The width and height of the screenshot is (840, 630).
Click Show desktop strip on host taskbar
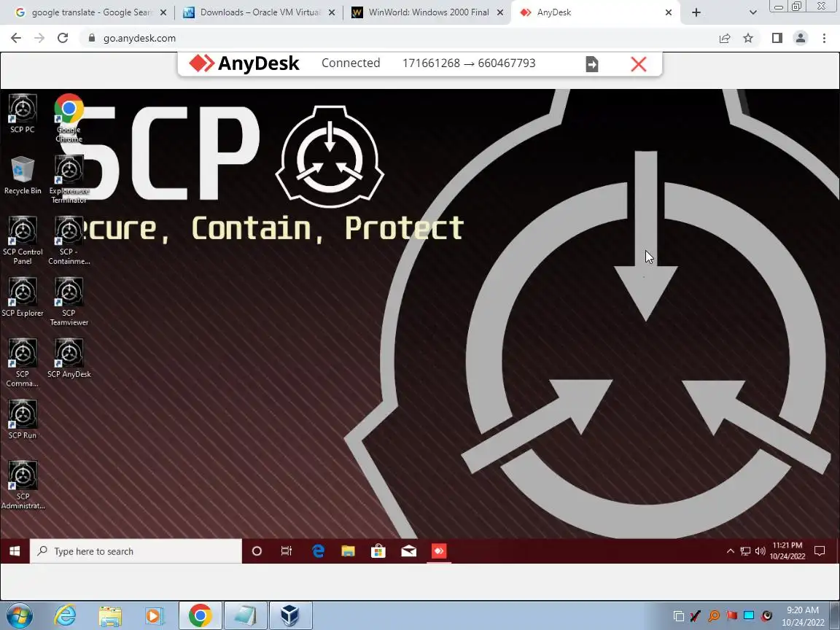pos(835,615)
